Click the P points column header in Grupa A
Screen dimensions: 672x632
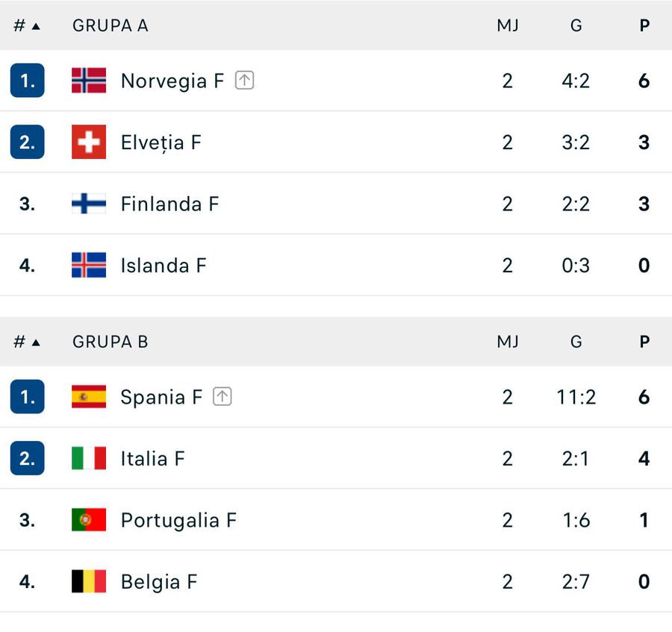point(643,25)
